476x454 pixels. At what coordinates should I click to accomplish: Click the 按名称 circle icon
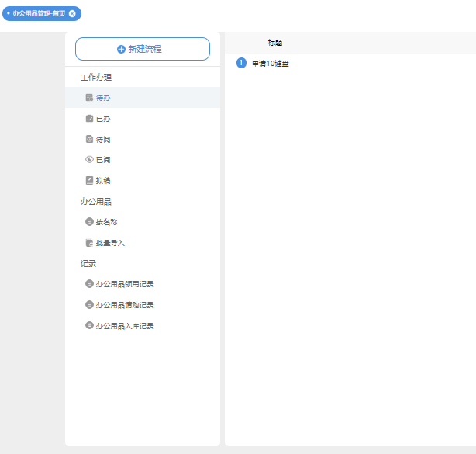pos(89,221)
